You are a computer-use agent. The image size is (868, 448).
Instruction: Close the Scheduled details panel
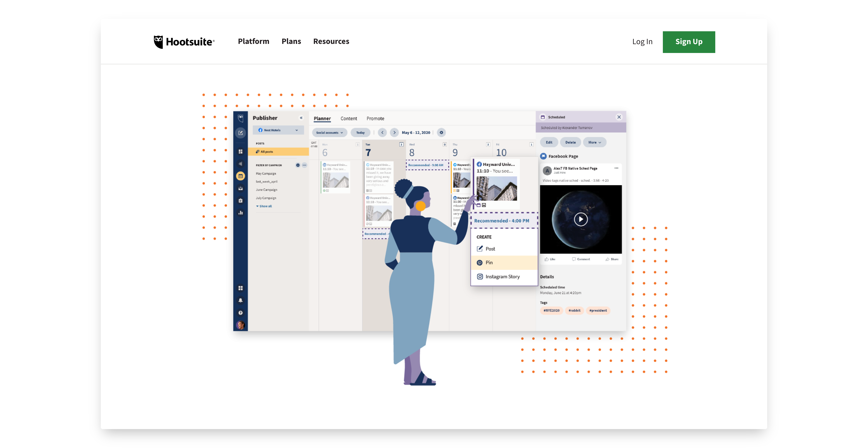[x=619, y=117]
